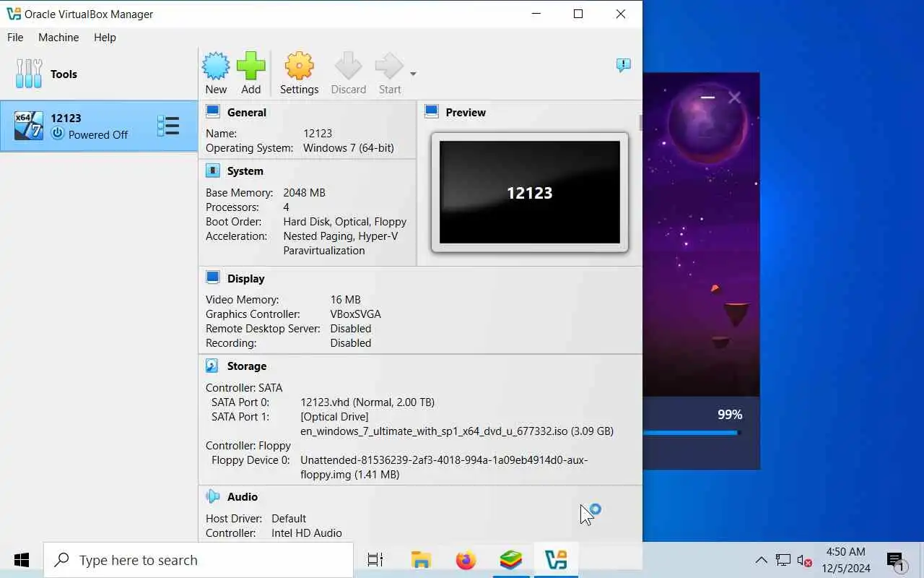Click the Unattended floppy image file name
The width and height of the screenshot is (924, 578).
tap(444, 467)
